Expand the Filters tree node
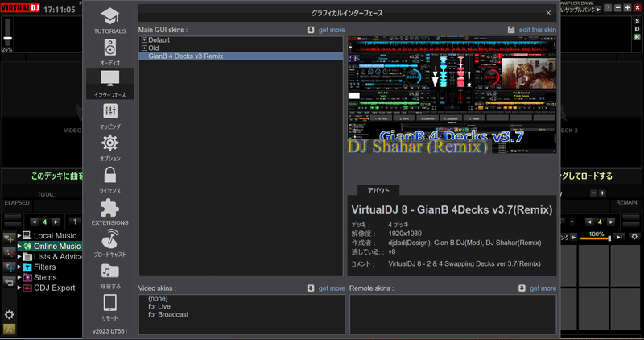Viewport: 644px width, 340px height. pyautogui.click(x=19, y=267)
